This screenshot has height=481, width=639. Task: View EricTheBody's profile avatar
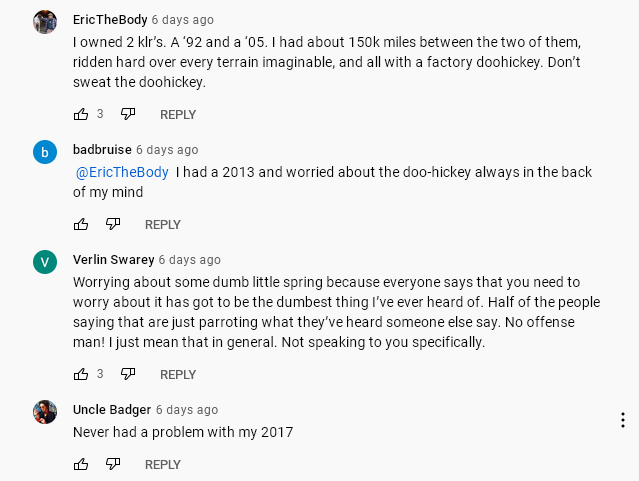point(45,22)
